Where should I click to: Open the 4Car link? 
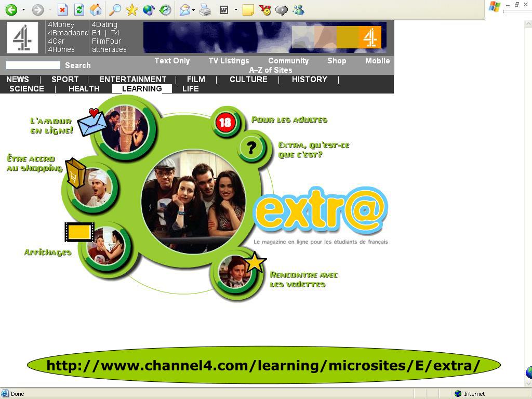pos(56,41)
